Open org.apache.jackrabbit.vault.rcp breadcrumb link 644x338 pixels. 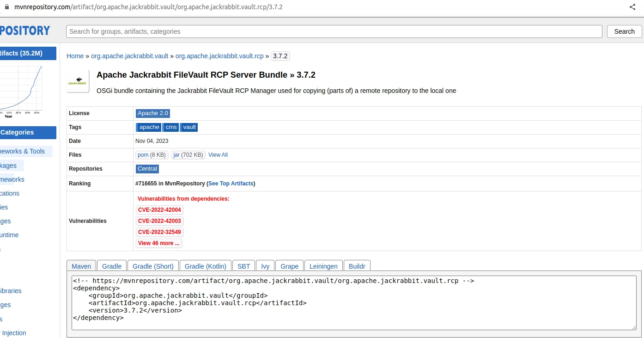(x=219, y=56)
